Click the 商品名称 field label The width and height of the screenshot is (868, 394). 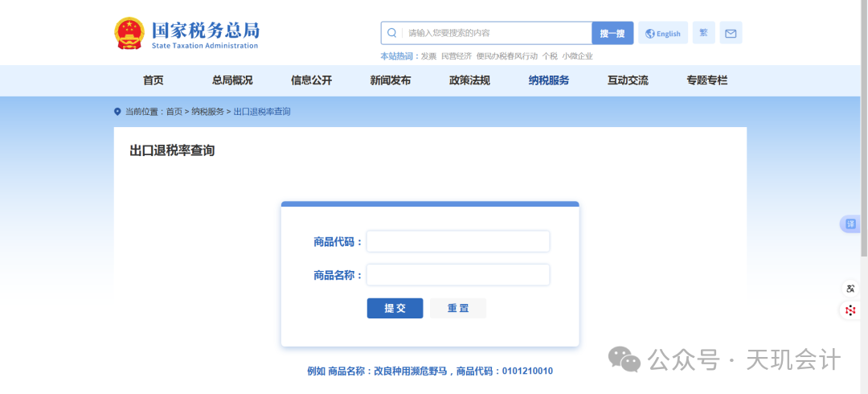(x=338, y=276)
